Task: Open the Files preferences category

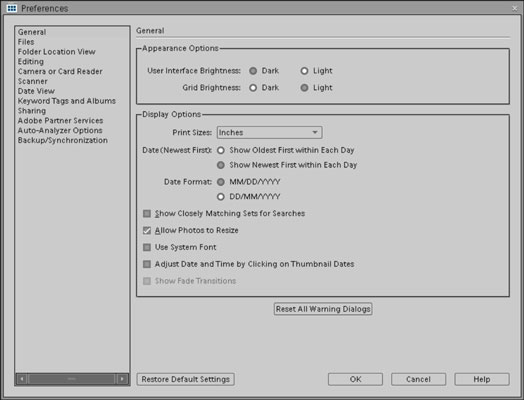Action: tap(26, 42)
